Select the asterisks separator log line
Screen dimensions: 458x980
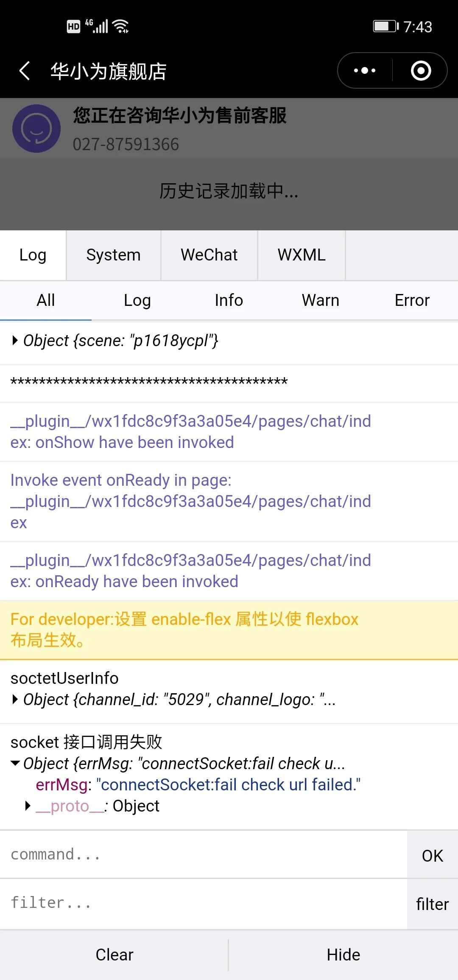pos(149,381)
